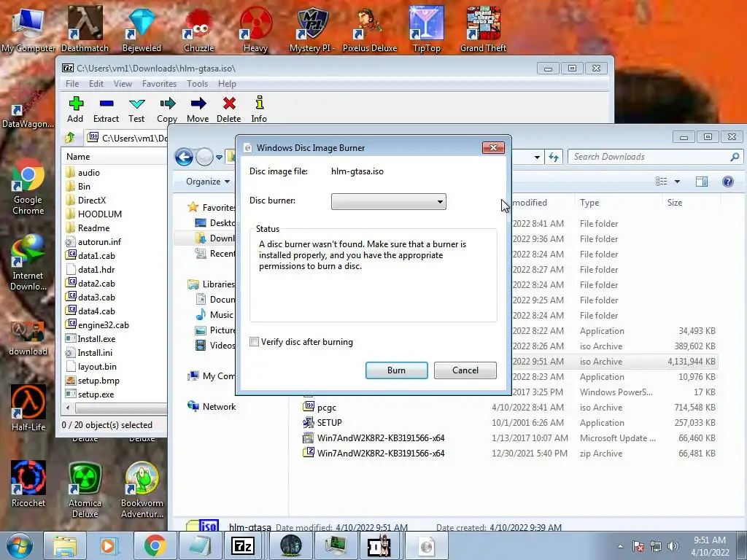Click the taskbar clock showing 9:51 AM
747x560 pixels.
710,546
